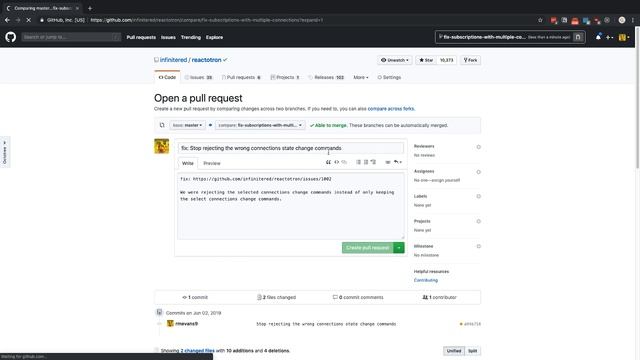Star the reactotron repository
640x360 pixels.
(426, 60)
